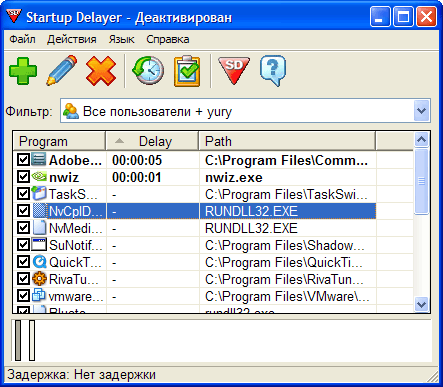
Task: Click the pencil edit program icon
Action: click(62, 70)
